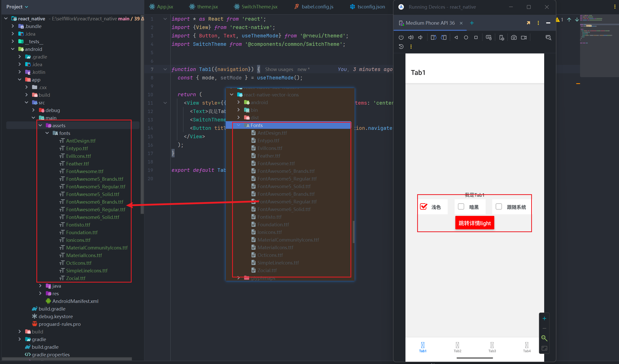Open the Layout Inspector toggle icon
This screenshot has width=619, height=364.
click(548, 38)
